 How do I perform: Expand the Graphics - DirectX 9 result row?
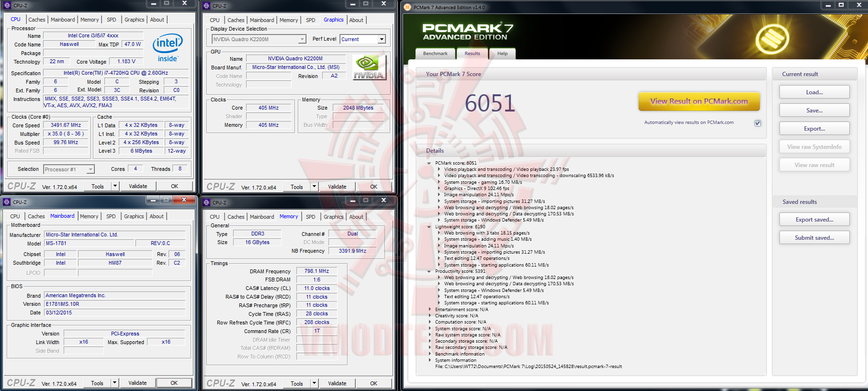pos(439,189)
